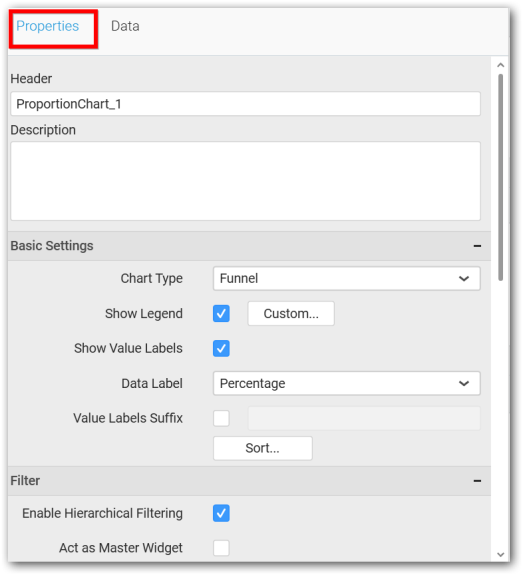Click the Chart Type dropdown chevron
The width and height of the screenshot is (523, 575).
point(464,279)
